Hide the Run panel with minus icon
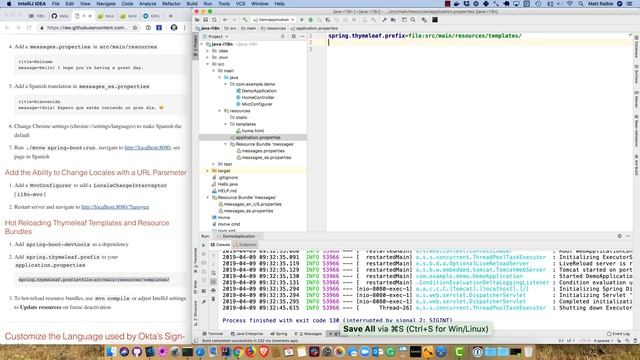This screenshot has width=640, height=360. [628, 236]
